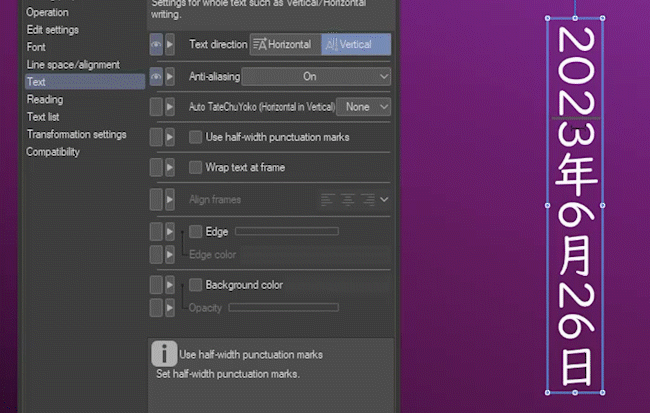Open Auto TateChuYoko dropdown set to None
650x413 pixels.
click(363, 107)
